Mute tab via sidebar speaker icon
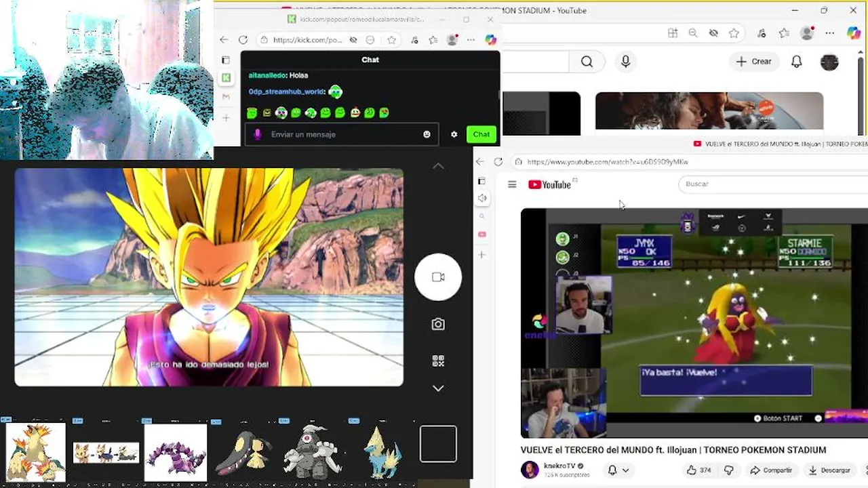Screen dimensions: 868x488 click(482, 198)
